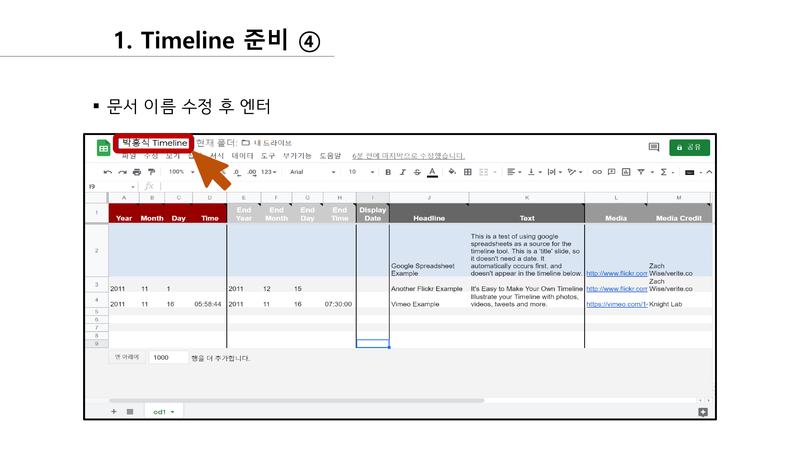
Task: Collapse the menus with the up chevron
Action: (709, 172)
